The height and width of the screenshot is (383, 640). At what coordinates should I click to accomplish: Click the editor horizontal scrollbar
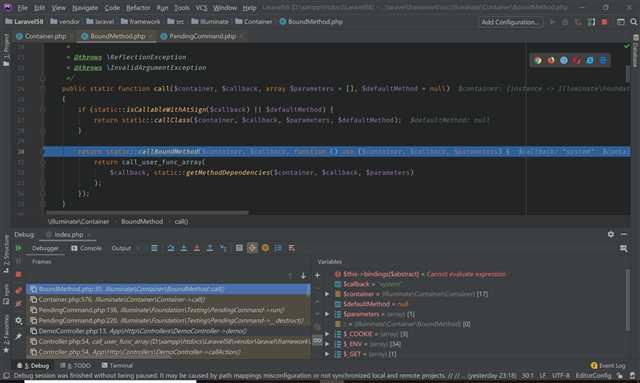[147, 213]
